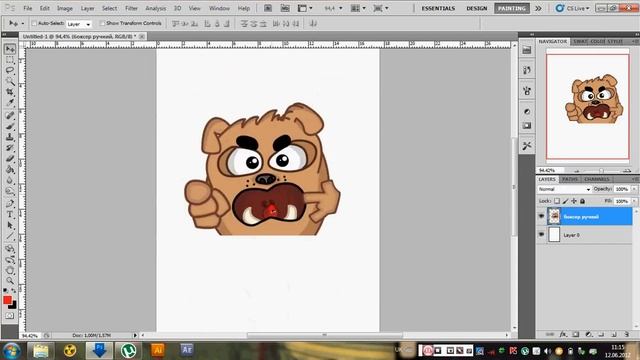This screenshot has width=640, height=360.
Task: Click the Navigator preview thumbnail
Action: pyautogui.click(x=588, y=107)
